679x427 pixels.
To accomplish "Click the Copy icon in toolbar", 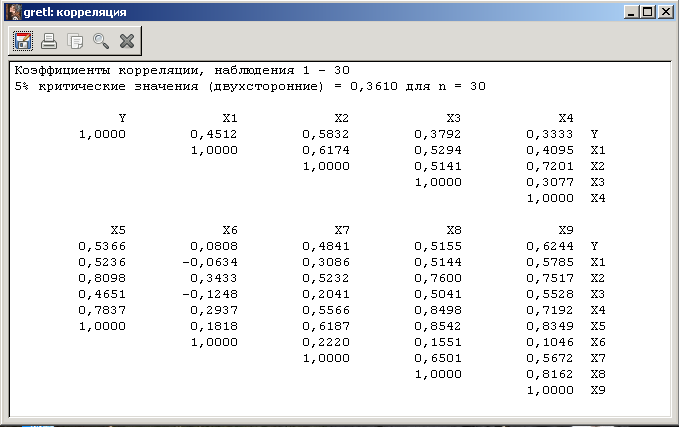I will tap(75, 42).
